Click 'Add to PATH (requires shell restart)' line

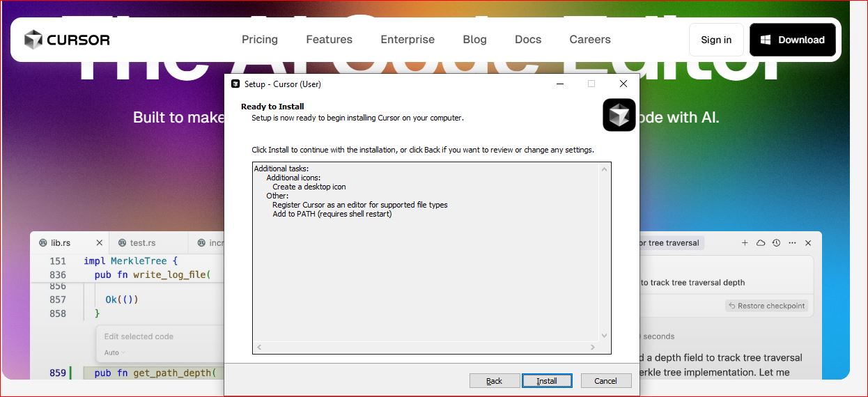click(x=332, y=214)
